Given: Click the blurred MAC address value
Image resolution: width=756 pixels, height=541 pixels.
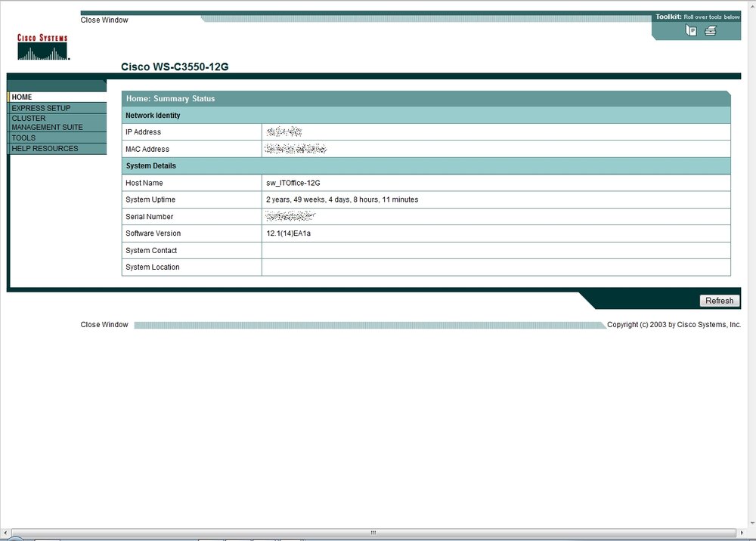Looking at the screenshot, I should pyautogui.click(x=296, y=149).
